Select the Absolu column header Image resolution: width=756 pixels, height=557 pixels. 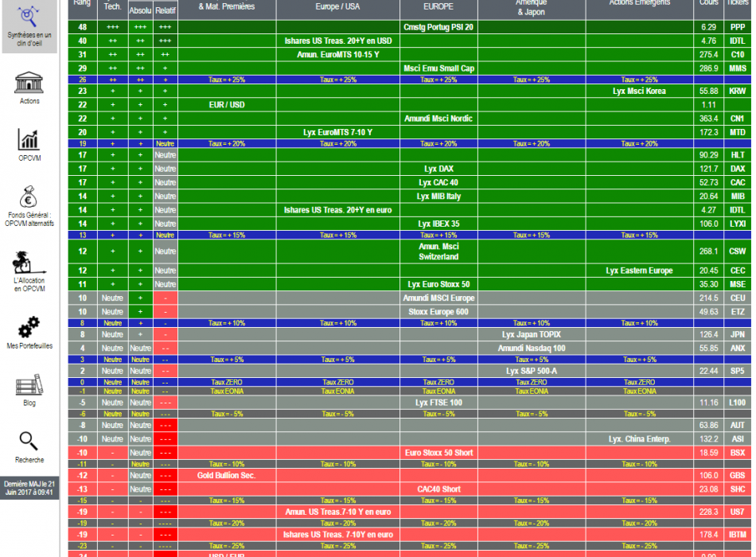coord(140,10)
